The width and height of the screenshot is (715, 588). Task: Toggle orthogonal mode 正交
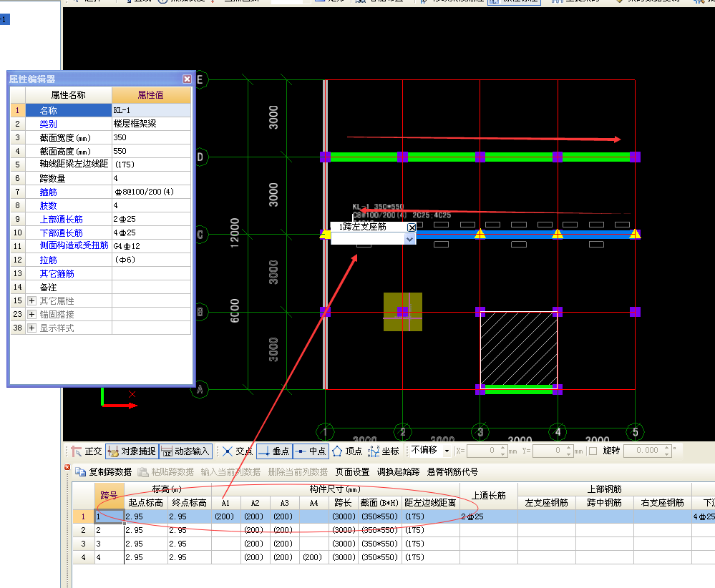[87, 451]
